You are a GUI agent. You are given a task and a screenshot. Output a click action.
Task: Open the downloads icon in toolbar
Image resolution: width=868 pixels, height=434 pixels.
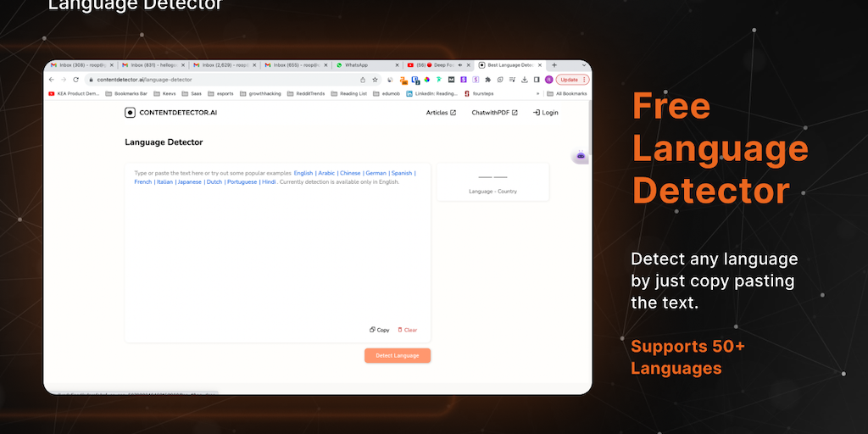524,80
